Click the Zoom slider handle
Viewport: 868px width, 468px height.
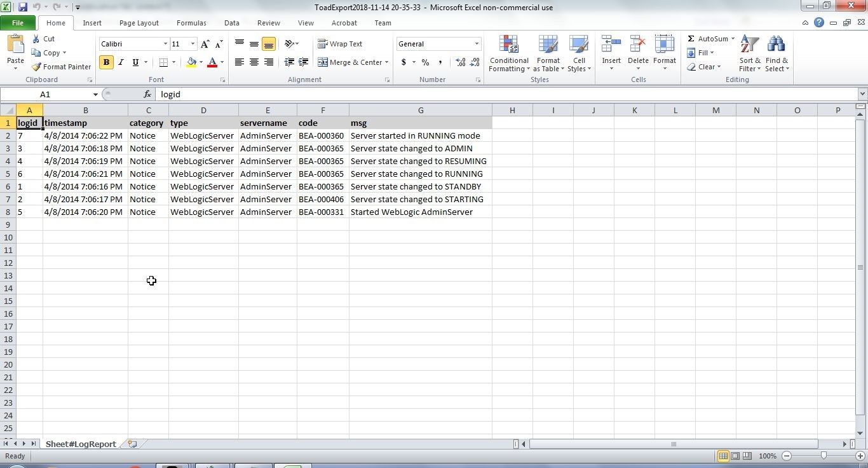click(824, 455)
